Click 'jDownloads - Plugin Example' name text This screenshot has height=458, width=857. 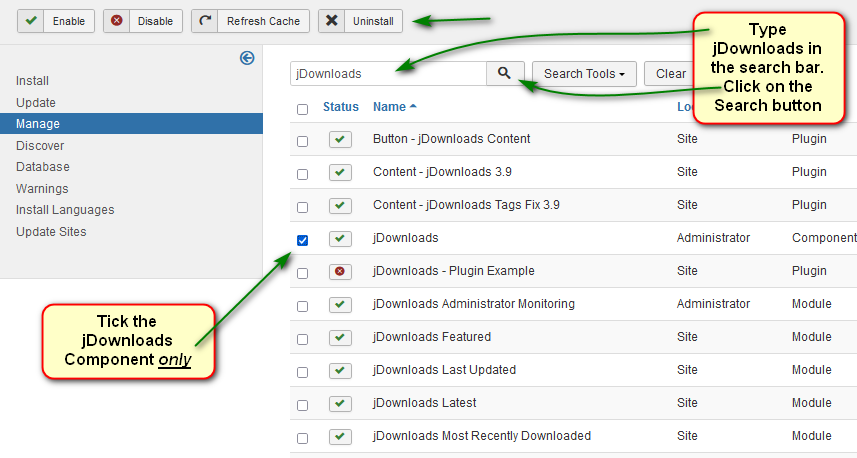454,271
